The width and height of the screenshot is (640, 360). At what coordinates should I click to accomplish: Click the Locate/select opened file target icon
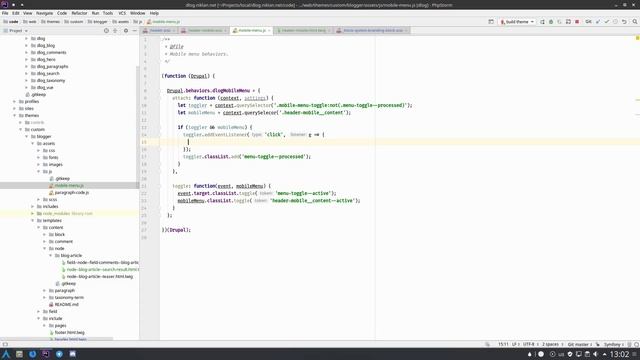click(106, 31)
